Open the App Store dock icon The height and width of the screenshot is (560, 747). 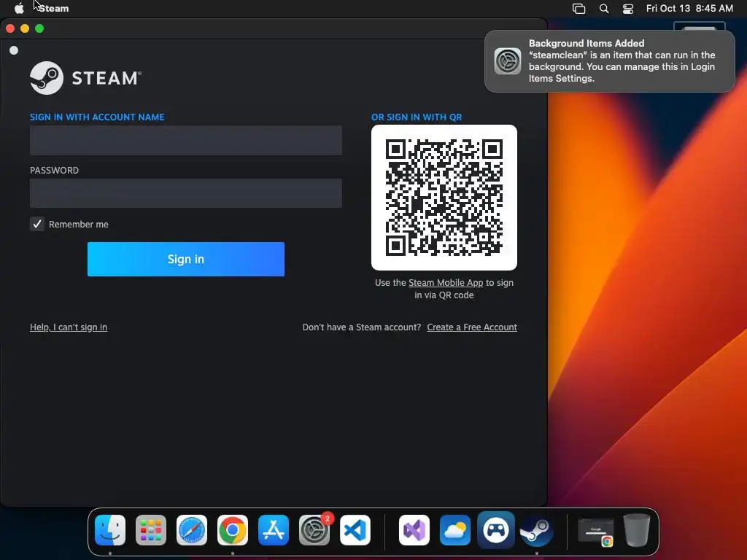274,530
